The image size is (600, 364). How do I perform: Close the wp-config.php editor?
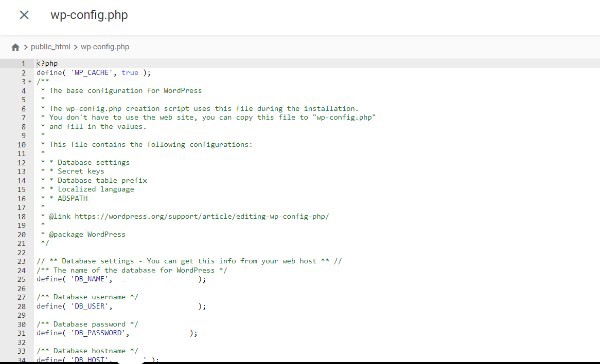click(24, 15)
